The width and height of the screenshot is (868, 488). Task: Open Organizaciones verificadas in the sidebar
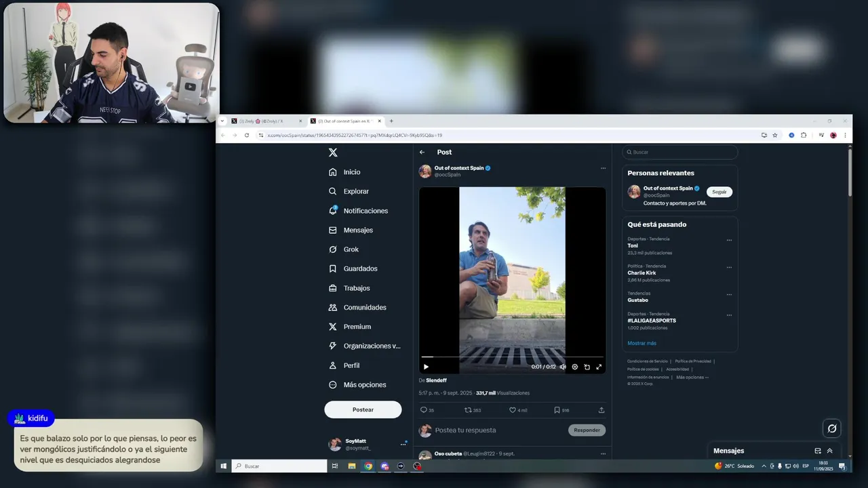pyautogui.click(x=365, y=346)
